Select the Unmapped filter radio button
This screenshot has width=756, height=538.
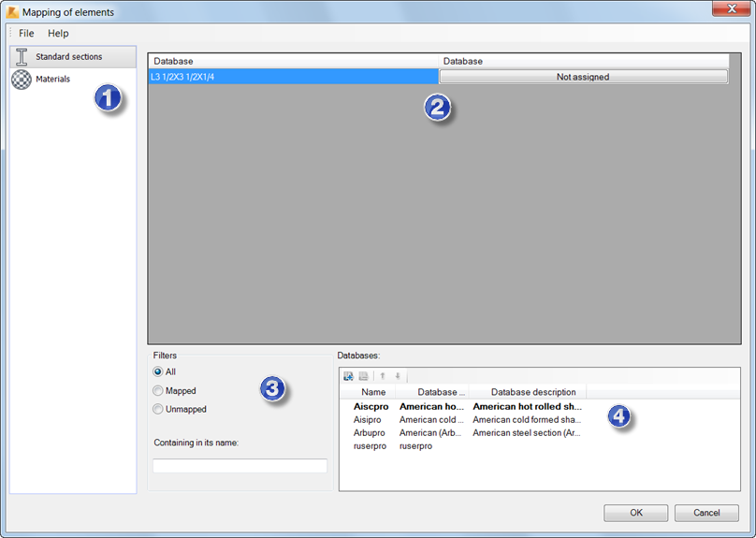pyautogui.click(x=158, y=409)
